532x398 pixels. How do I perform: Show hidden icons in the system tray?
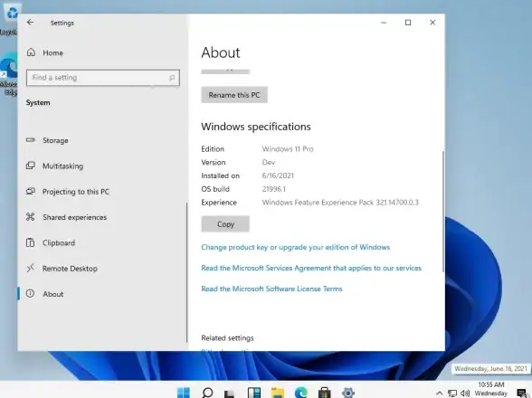[x=440, y=393]
